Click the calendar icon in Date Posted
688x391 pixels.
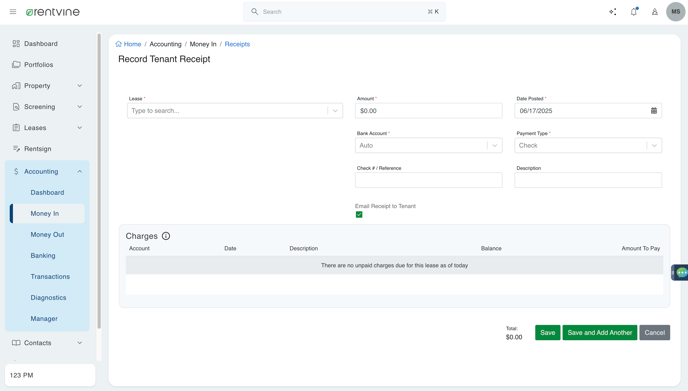tap(654, 111)
